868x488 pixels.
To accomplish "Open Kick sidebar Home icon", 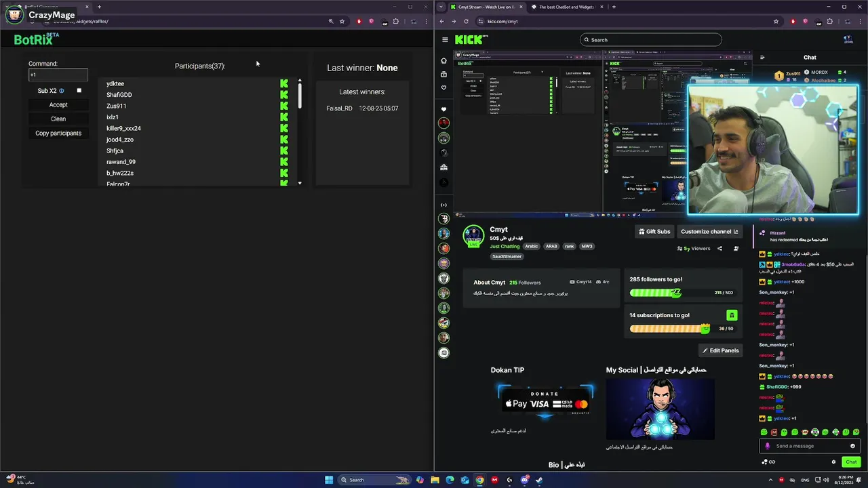I will (x=443, y=60).
